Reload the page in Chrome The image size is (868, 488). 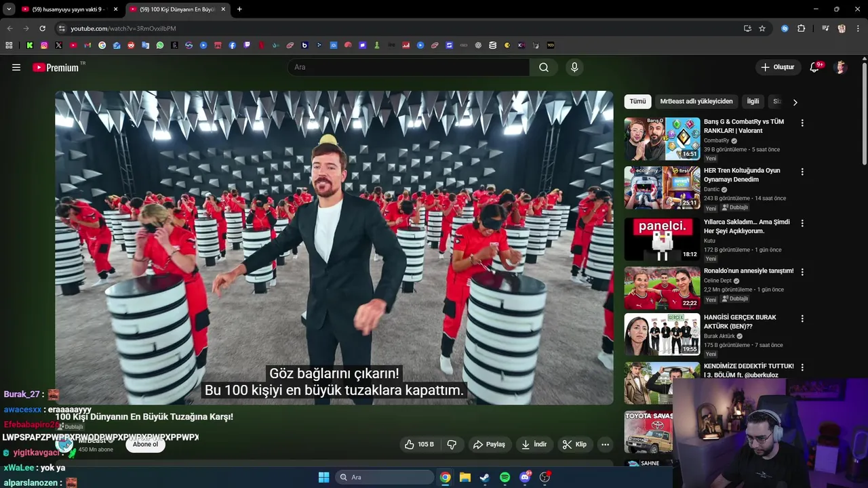42,28
